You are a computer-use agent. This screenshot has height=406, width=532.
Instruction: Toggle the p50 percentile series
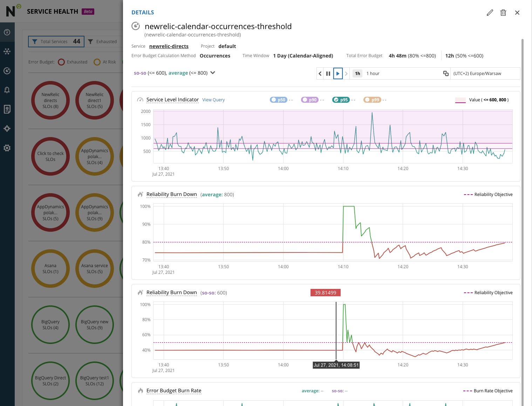click(279, 100)
